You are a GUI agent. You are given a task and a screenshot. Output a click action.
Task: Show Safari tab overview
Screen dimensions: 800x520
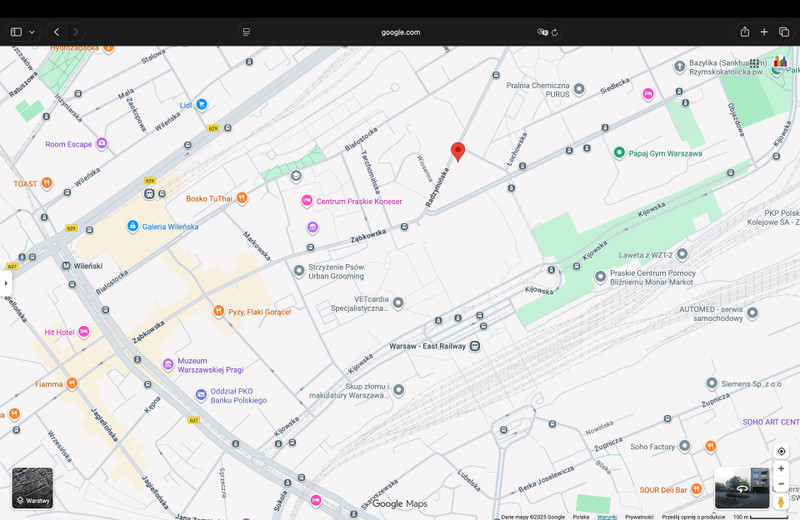[784, 32]
